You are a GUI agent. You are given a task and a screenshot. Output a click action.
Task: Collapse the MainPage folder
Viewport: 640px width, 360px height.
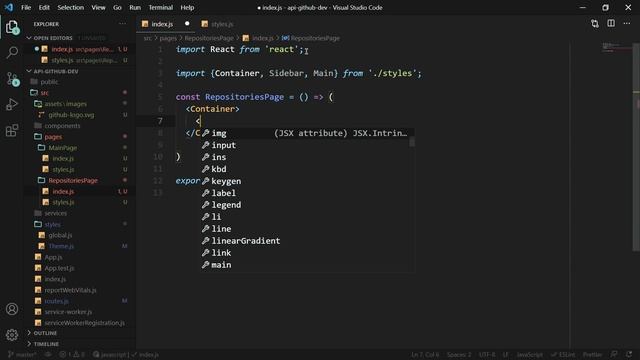pos(62,147)
